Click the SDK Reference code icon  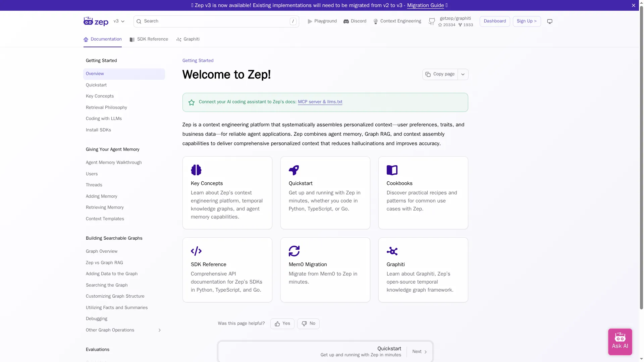196,251
